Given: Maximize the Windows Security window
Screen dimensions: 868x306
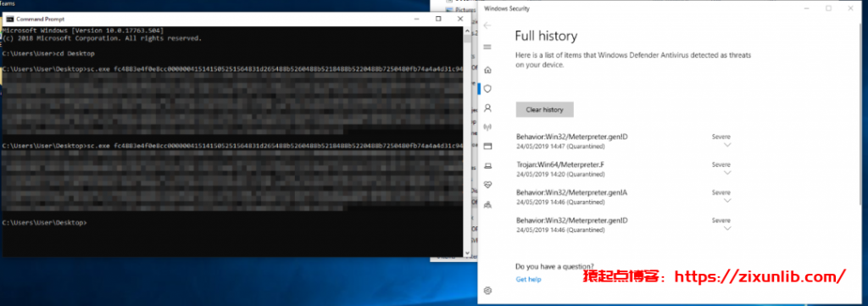Looking at the screenshot, I should (828, 8).
